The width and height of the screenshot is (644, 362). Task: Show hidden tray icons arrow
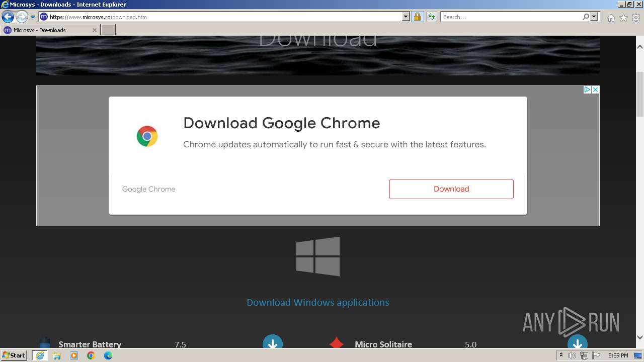pos(561,355)
